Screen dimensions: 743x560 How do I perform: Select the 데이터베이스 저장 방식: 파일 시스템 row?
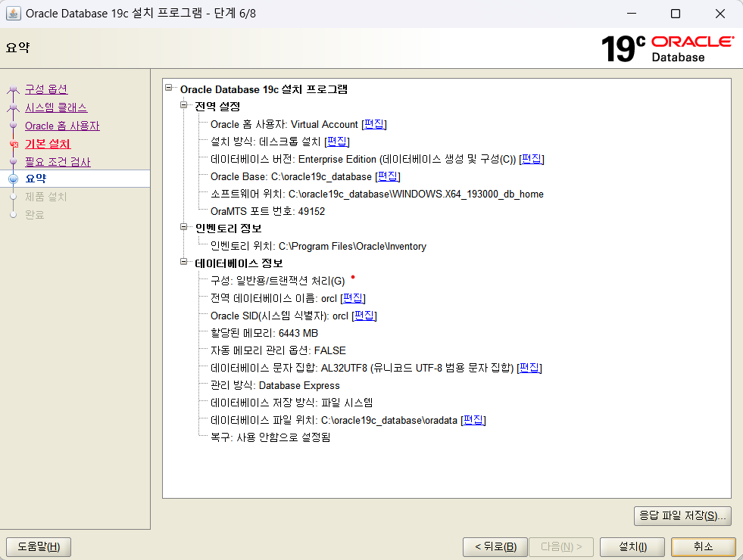point(292,403)
